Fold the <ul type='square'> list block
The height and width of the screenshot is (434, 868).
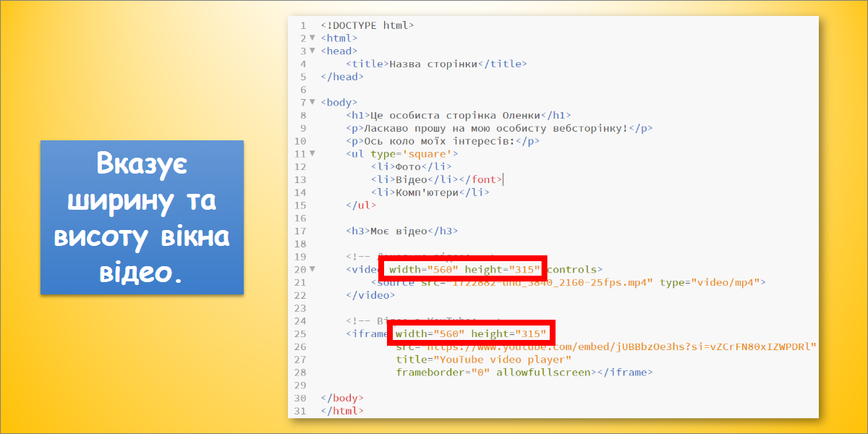[312, 153]
